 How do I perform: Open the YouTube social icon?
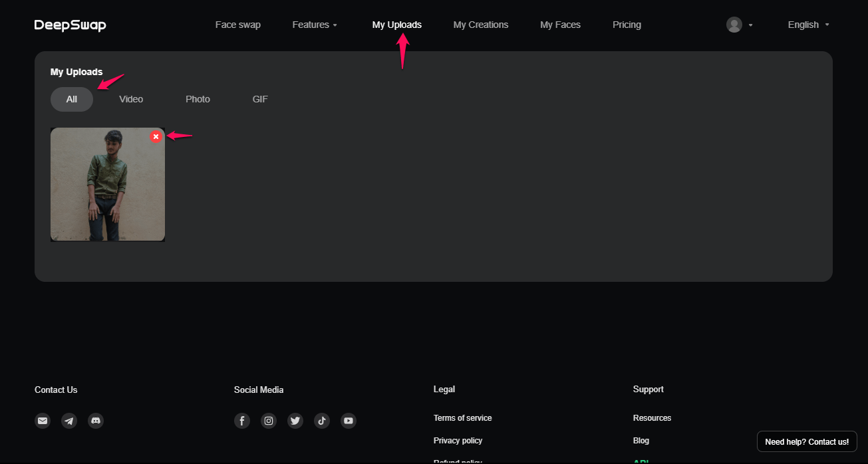[x=348, y=420]
